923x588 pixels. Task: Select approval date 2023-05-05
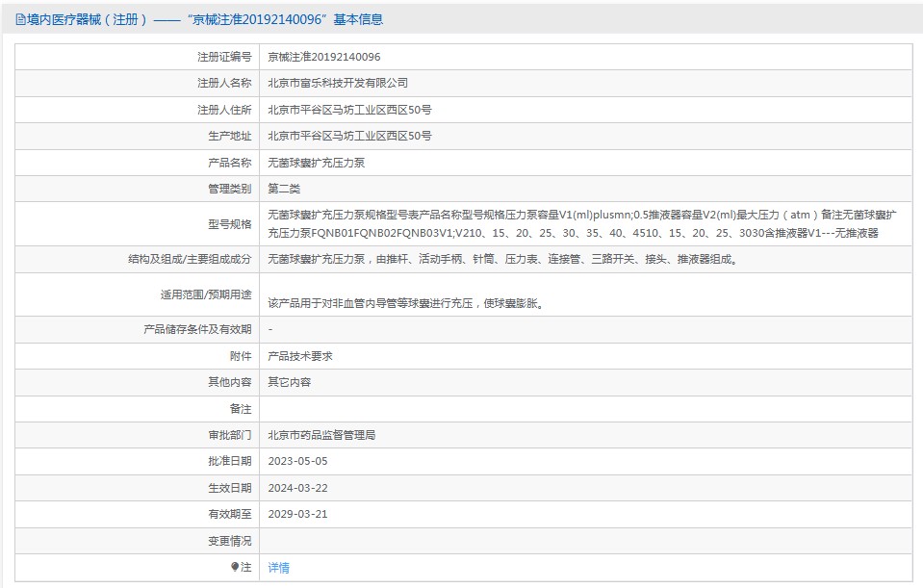click(x=297, y=462)
